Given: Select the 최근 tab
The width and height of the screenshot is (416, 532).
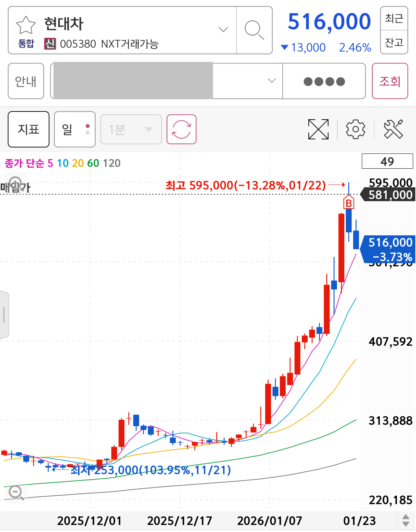Looking at the screenshot, I should [394, 18].
